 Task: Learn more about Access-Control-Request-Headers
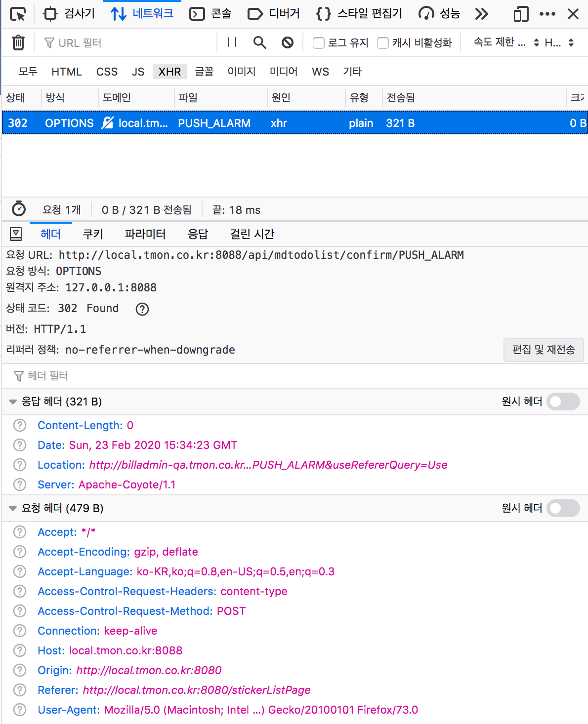pos(20,591)
